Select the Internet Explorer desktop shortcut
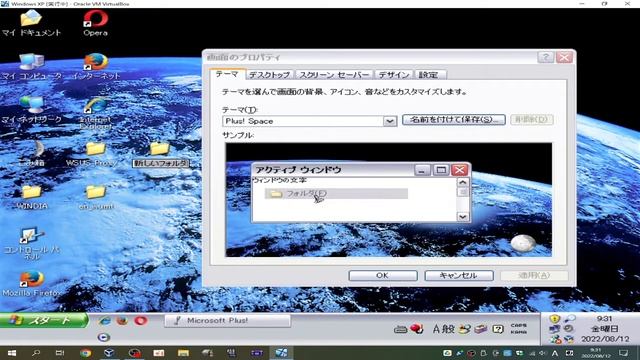The image size is (640, 360). 96,113
